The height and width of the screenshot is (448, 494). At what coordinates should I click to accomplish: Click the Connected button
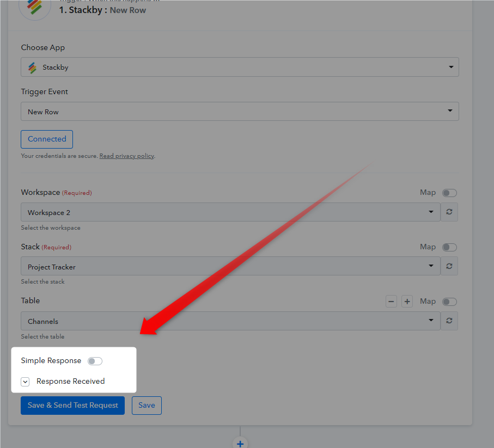[47, 139]
